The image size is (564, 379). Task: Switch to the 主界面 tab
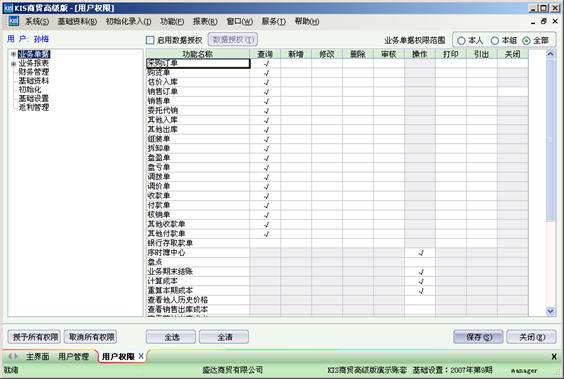click(x=37, y=356)
